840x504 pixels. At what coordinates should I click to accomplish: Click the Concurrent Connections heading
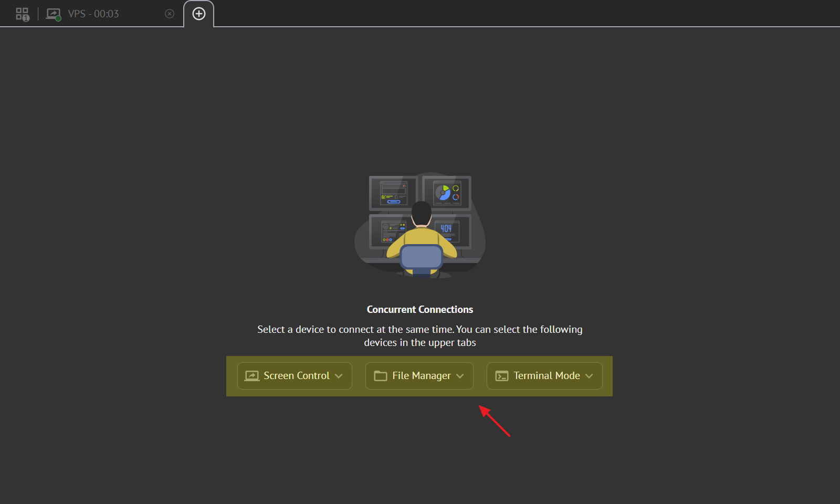click(420, 310)
